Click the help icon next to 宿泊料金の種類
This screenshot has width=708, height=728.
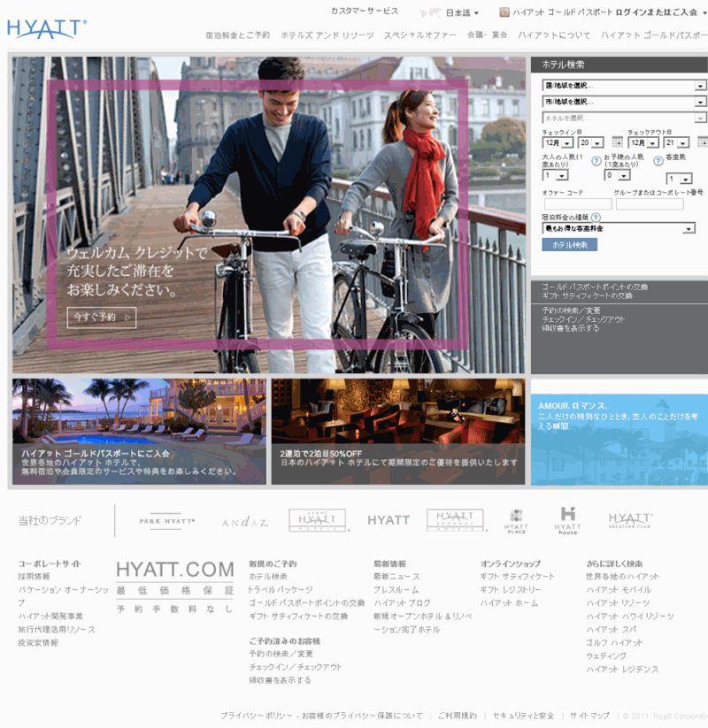(x=596, y=217)
